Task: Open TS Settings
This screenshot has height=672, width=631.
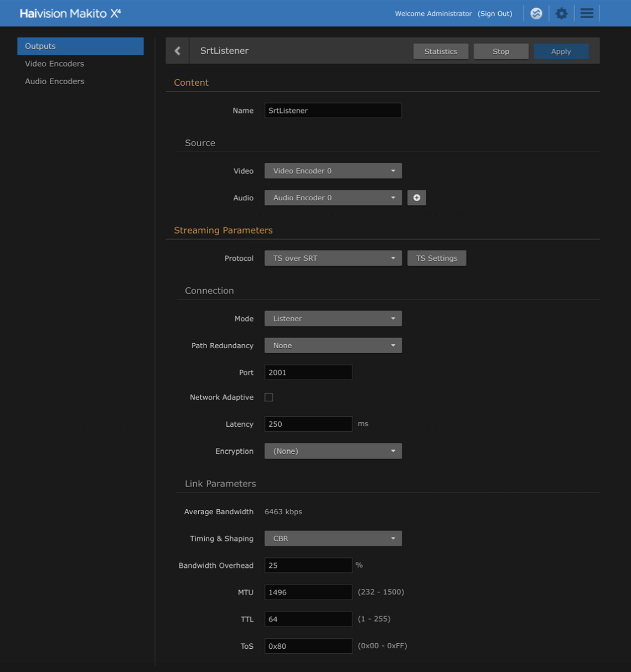Action: [437, 258]
